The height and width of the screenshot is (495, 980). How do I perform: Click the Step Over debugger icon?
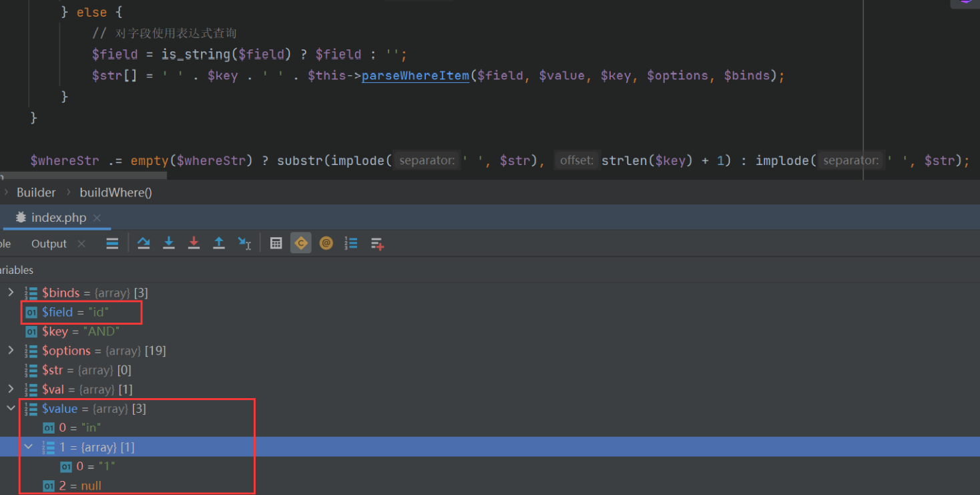[144, 244]
